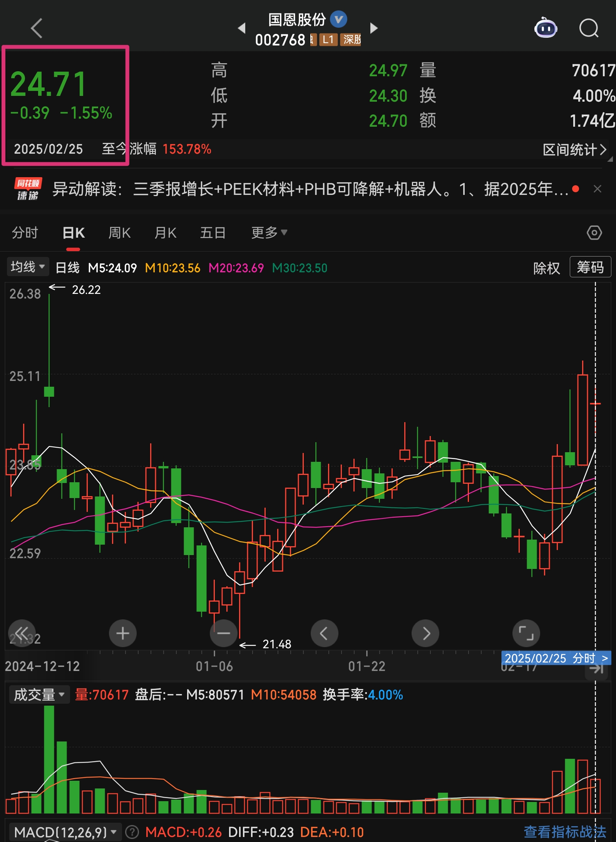Go to previous stock with left triangle
The image size is (616, 842).
[242, 28]
